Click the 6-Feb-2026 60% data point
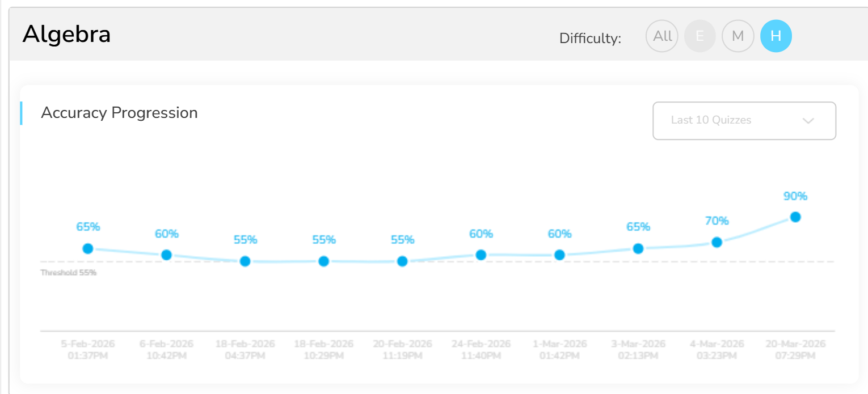 (166, 255)
